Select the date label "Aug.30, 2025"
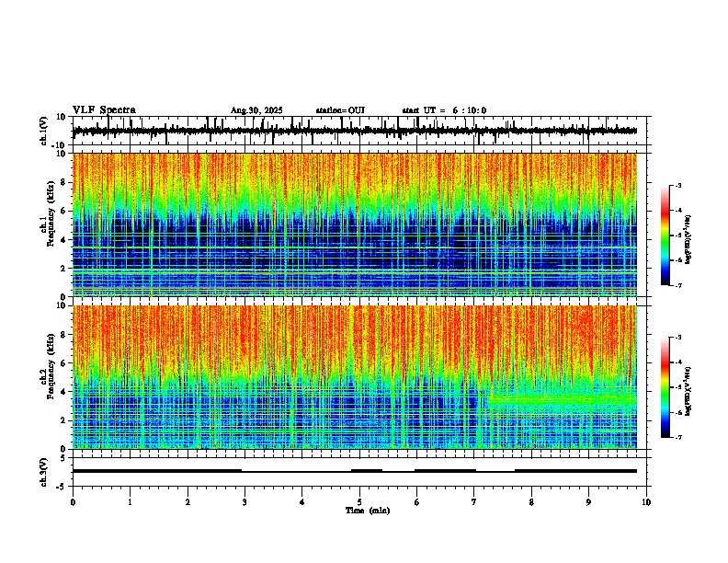Image resolution: width=728 pixels, height=563 pixels. [256, 110]
